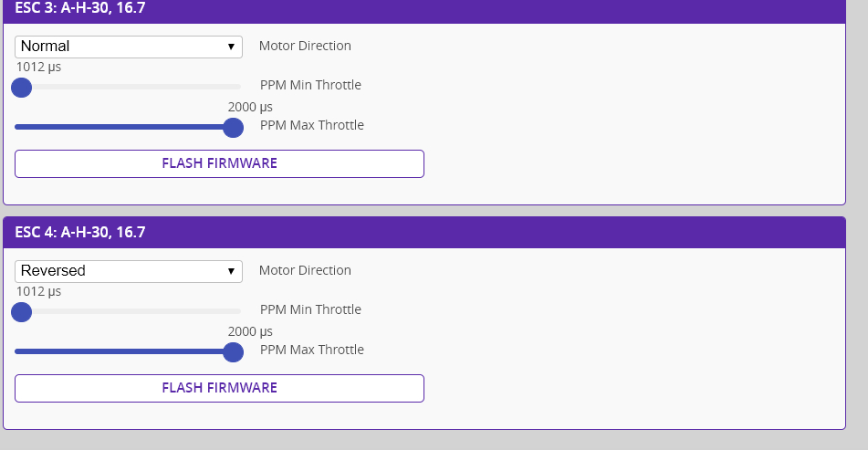The height and width of the screenshot is (450, 868).
Task: Open ESC 4 Motor Direction dropdown showing Reversed
Action: (129, 271)
